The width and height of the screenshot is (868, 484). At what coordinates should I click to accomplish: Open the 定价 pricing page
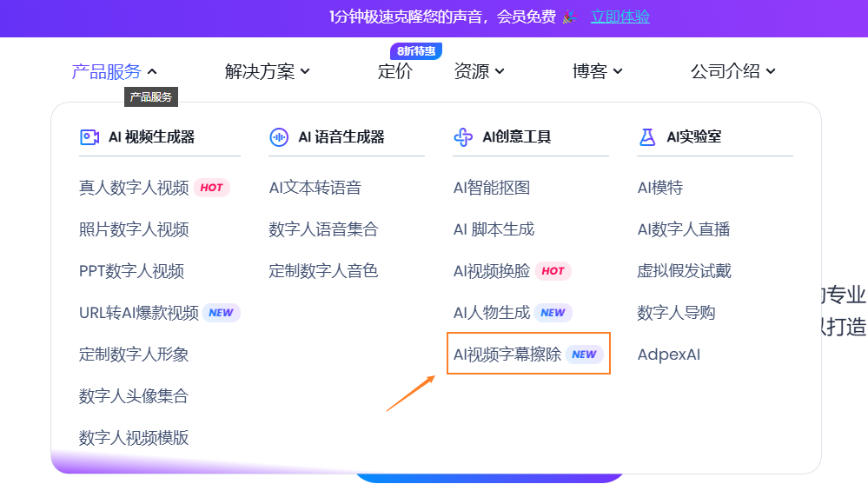pos(395,72)
